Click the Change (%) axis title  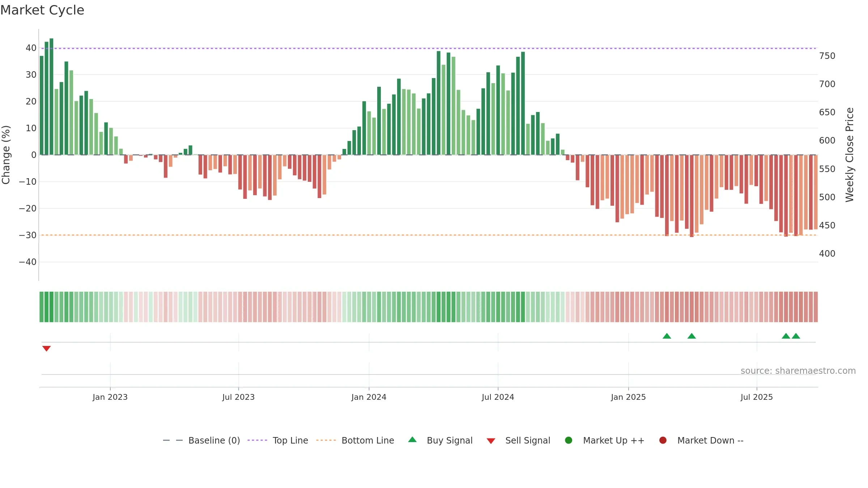pyautogui.click(x=6, y=155)
